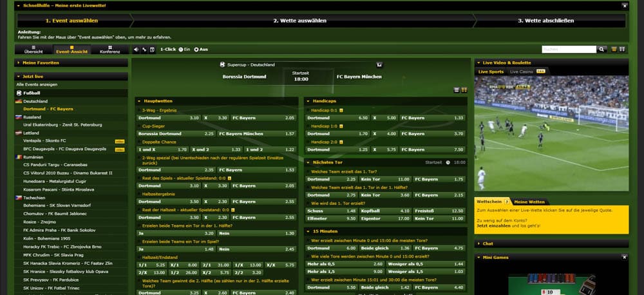The image size is (644, 295).
Task: Click step 2. Wette auswählen
Action: pos(300,21)
